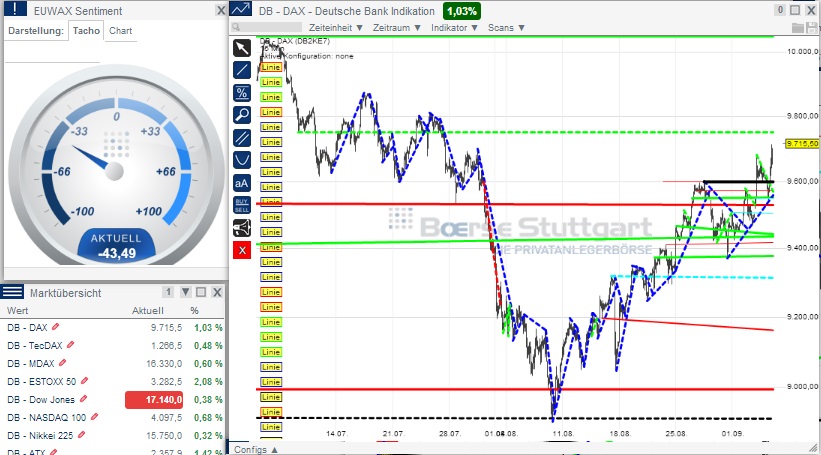Click the green 1,03% badge in chart title

[x=462, y=10]
